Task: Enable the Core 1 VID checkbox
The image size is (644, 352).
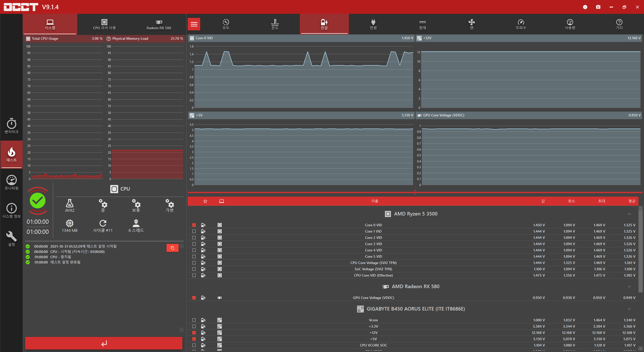Action: [x=194, y=231]
